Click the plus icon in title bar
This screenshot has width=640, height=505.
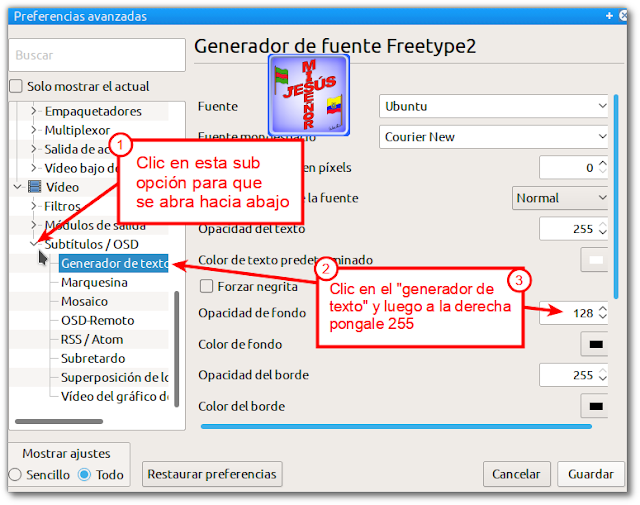pyautogui.click(x=609, y=16)
